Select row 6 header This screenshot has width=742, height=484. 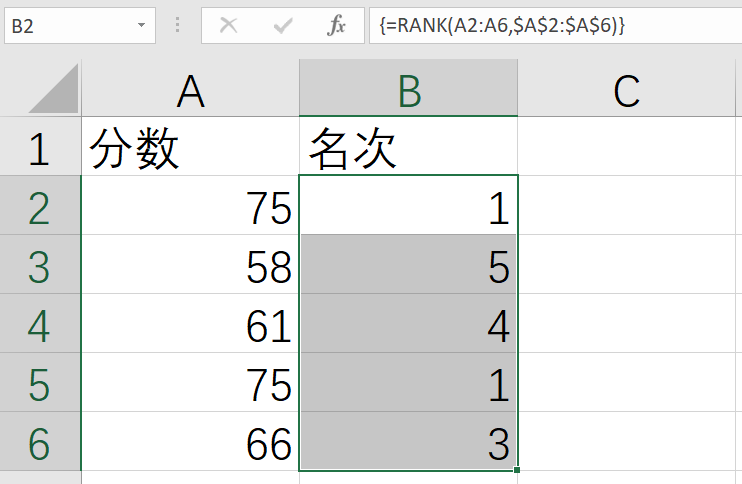[39, 442]
